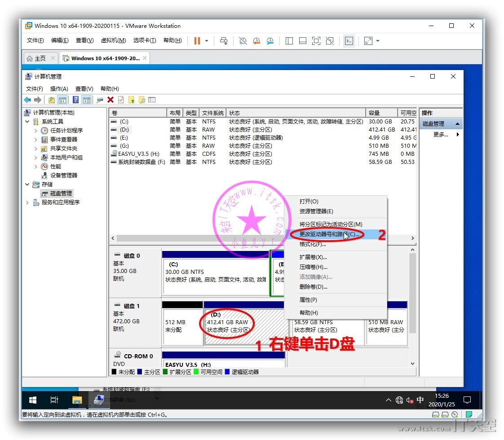Choose 属性(P) from context menu

pyautogui.click(x=335, y=299)
